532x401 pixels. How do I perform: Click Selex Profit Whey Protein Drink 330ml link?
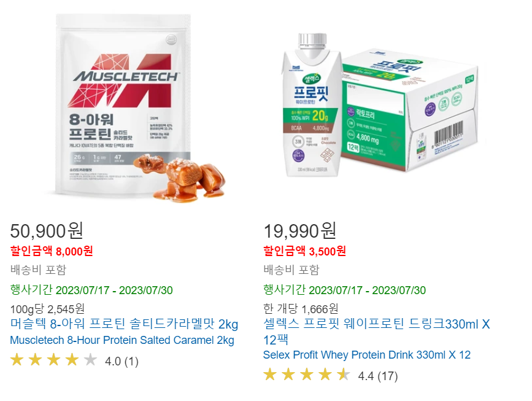point(367,355)
